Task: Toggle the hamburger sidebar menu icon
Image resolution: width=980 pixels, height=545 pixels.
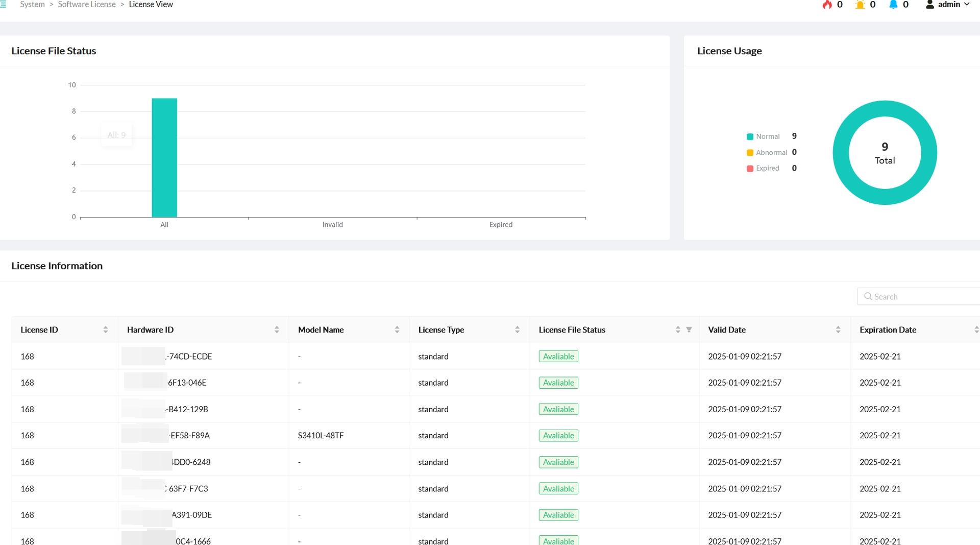Action: tap(3, 5)
